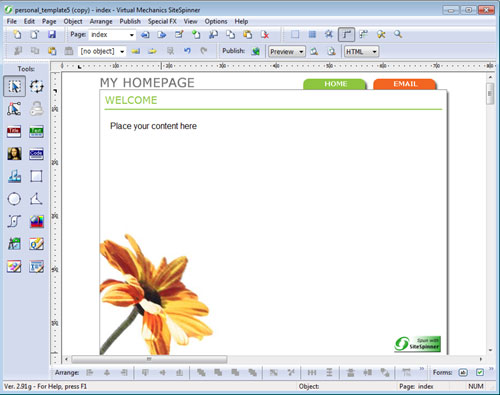Toggle the snap-to guides icon

pyautogui.click(x=363, y=34)
